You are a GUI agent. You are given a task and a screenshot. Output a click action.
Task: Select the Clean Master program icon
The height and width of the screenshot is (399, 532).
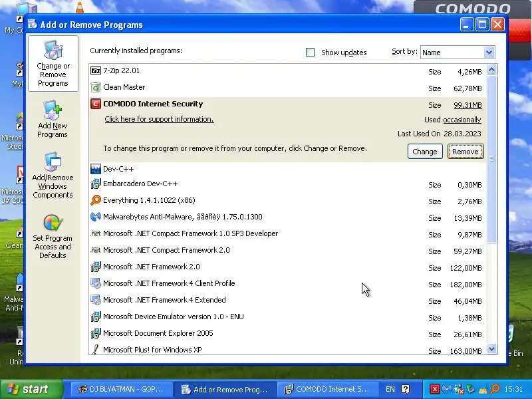(x=96, y=87)
